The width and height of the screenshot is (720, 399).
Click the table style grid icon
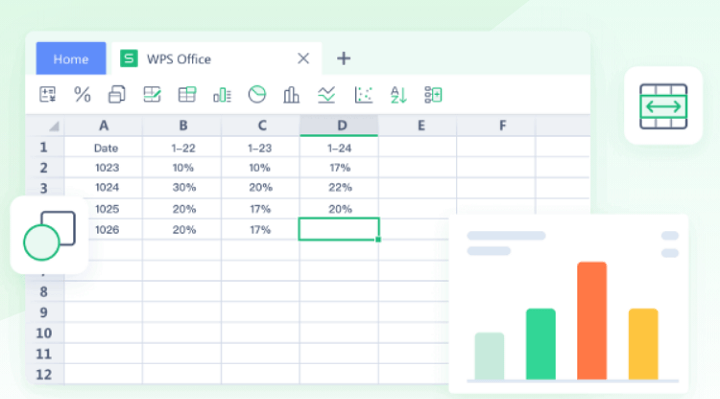tap(187, 95)
